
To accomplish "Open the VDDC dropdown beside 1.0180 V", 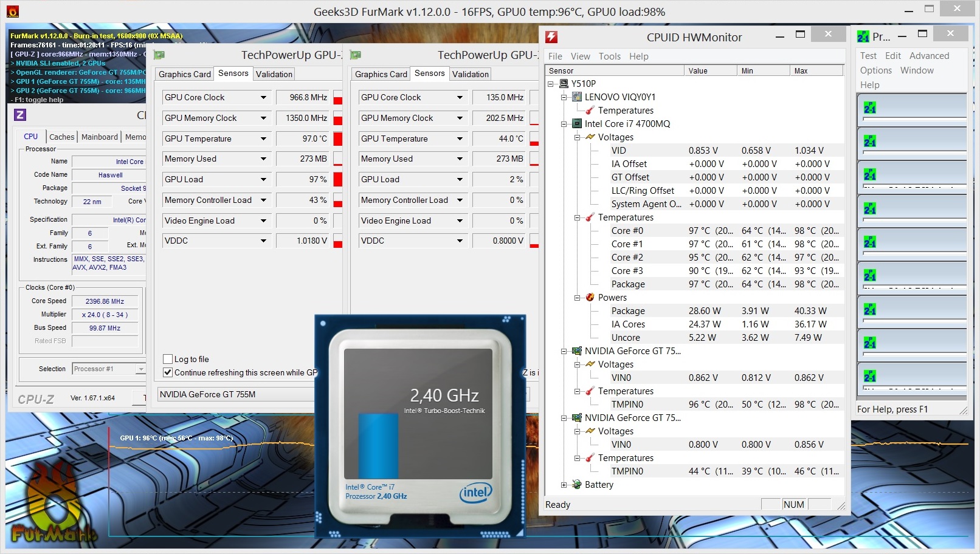I will 263,241.
